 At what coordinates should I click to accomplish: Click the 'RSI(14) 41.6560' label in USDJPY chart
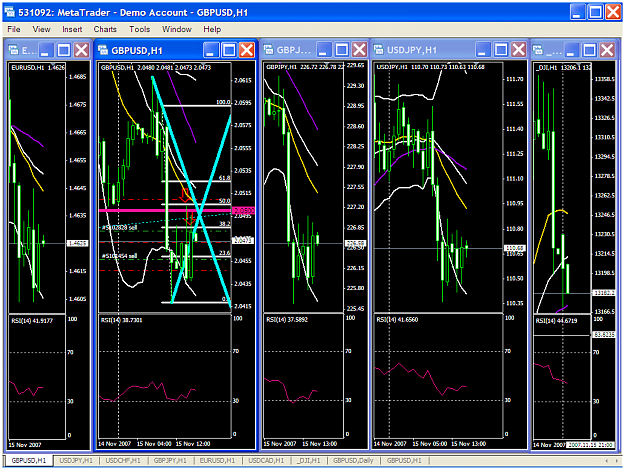click(397, 319)
